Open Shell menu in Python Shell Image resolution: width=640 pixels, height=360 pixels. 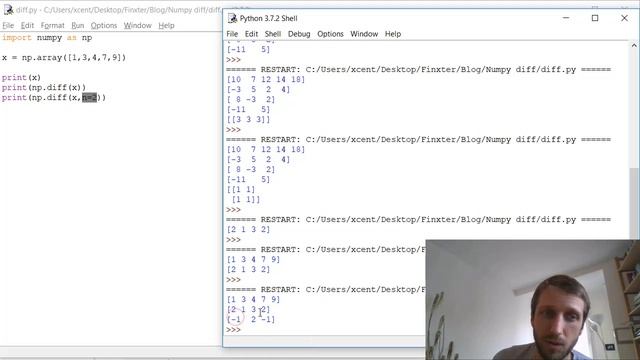coord(273,34)
